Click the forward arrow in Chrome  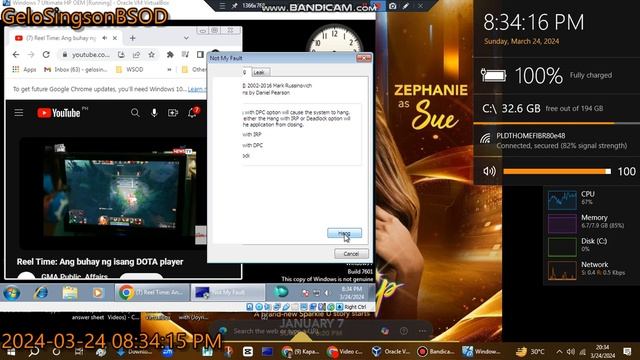[31, 55]
